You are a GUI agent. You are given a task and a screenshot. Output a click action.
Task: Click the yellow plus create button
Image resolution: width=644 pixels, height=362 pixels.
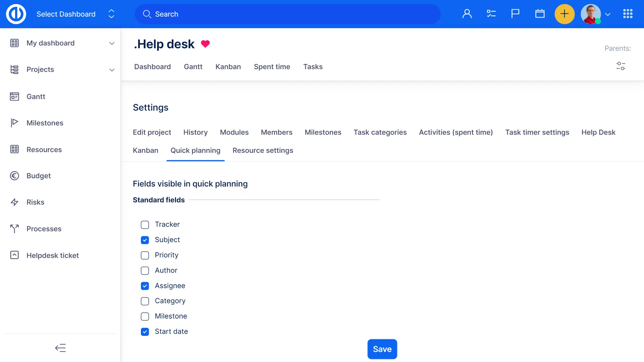pyautogui.click(x=565, y=14)
